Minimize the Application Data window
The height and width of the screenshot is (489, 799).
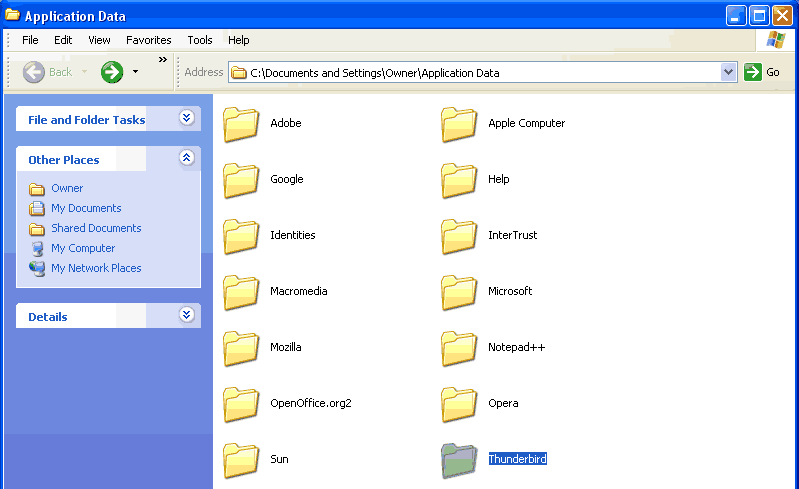[736, 15]
